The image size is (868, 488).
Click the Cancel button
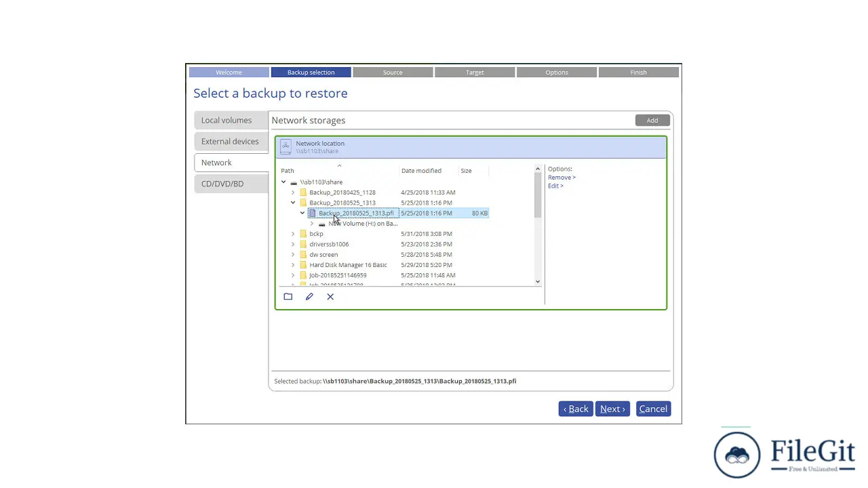654,409
